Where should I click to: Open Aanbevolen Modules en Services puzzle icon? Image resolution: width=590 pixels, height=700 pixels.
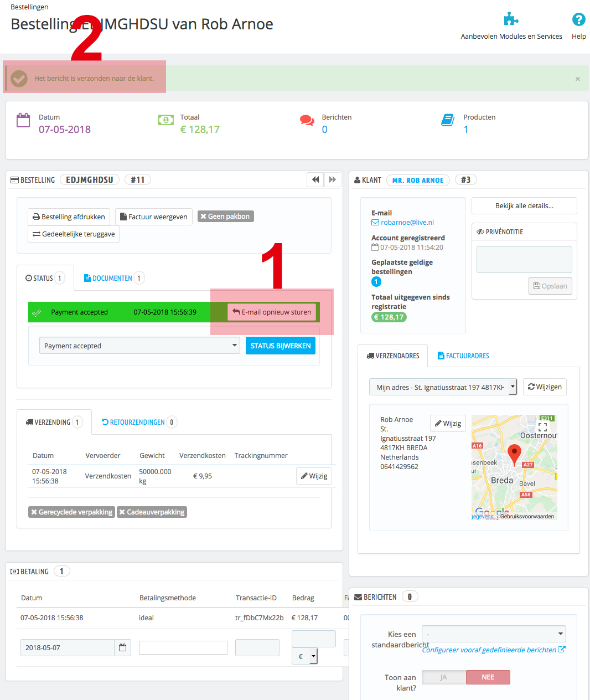(x=511, y=19)
